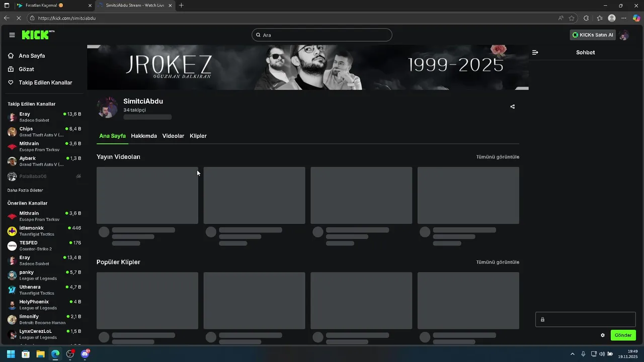Open Favorites list icon
Image resolution: width=644 pixels, height=362 pixels.
(600, 18)
